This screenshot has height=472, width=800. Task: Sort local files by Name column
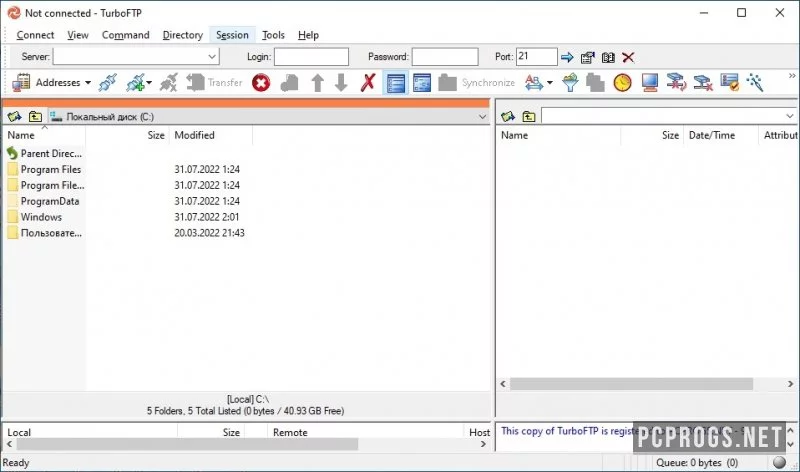pyautogui.click(x=44, y=135)
